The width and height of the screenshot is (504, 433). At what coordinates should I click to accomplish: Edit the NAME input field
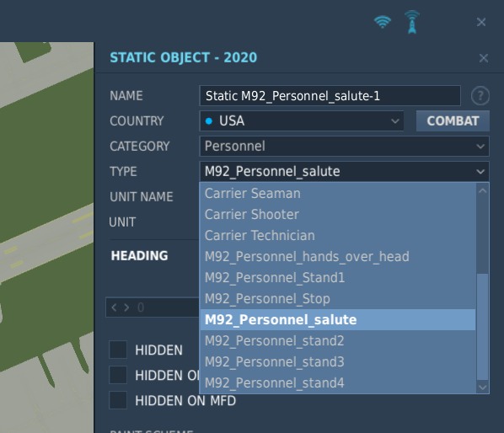[x=330, y=96]
